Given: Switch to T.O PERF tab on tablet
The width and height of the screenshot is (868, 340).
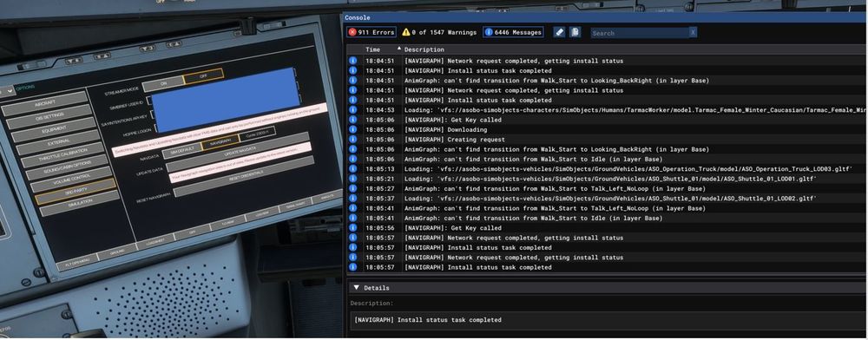Looking at the screenshot, I should [227, 224].
